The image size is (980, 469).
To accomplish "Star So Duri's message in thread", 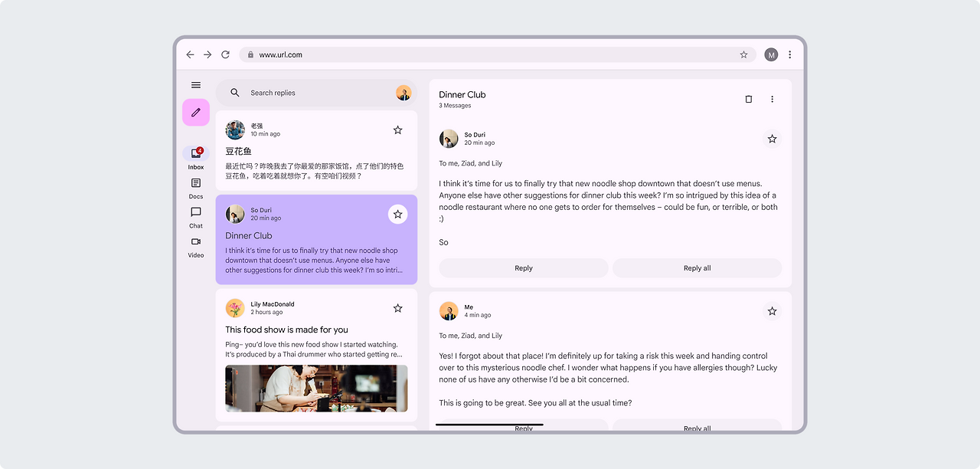I will click(x=772, y=139).
